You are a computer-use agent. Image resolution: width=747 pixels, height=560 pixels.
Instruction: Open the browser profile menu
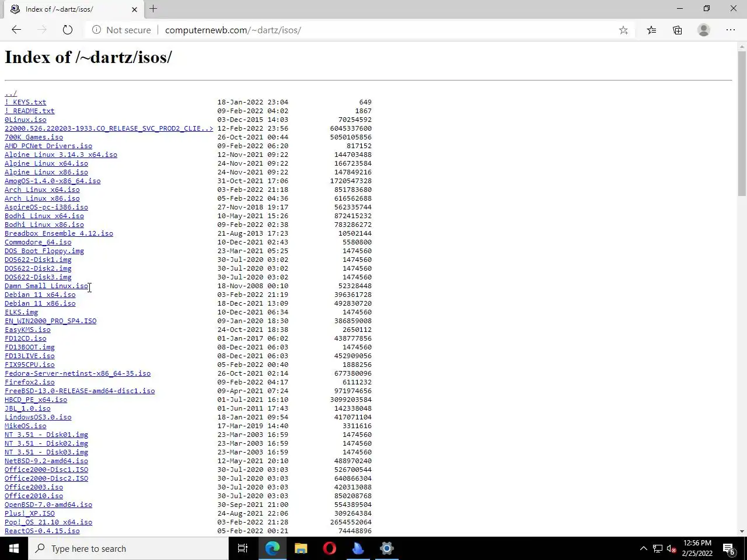(704, 30)
